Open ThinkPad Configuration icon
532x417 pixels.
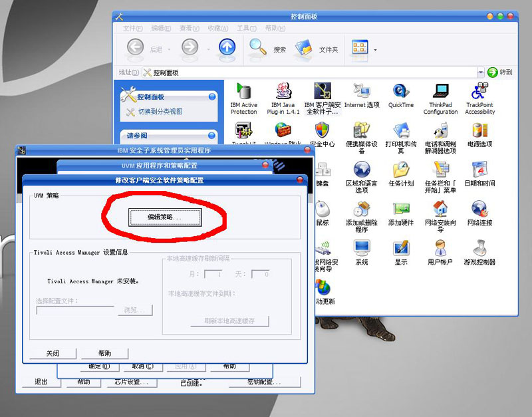[x=440, y=98]
